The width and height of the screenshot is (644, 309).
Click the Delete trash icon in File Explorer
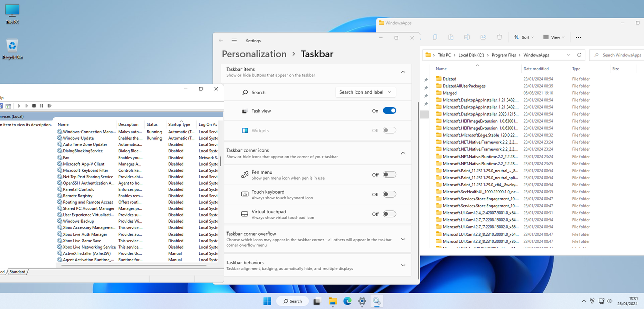499,37
